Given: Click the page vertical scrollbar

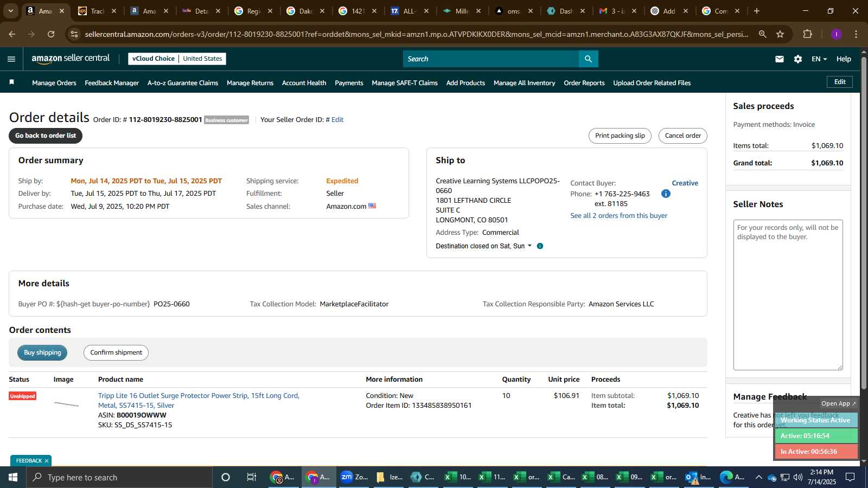Looking at the screenshot, I should click(x=864, y=222).
